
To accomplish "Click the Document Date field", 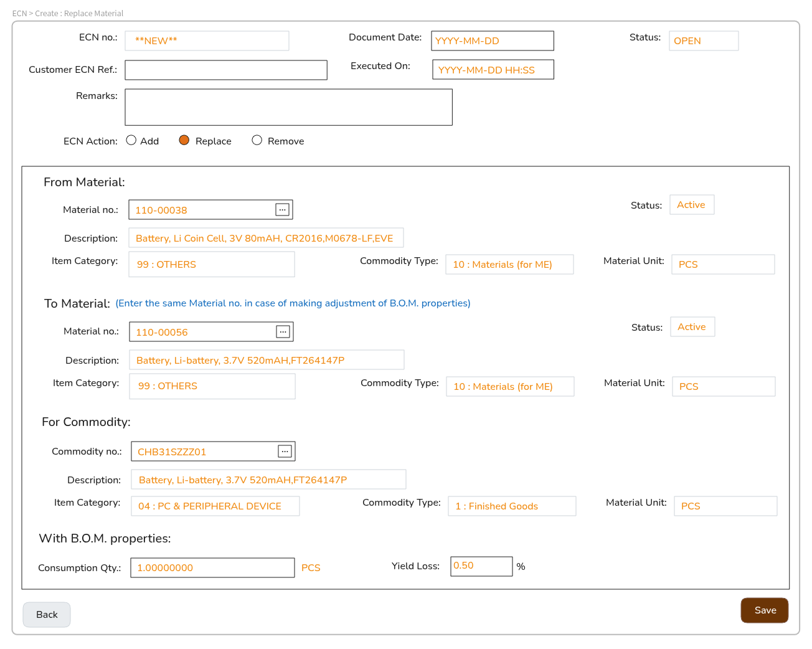I will [x=493, y=41].
